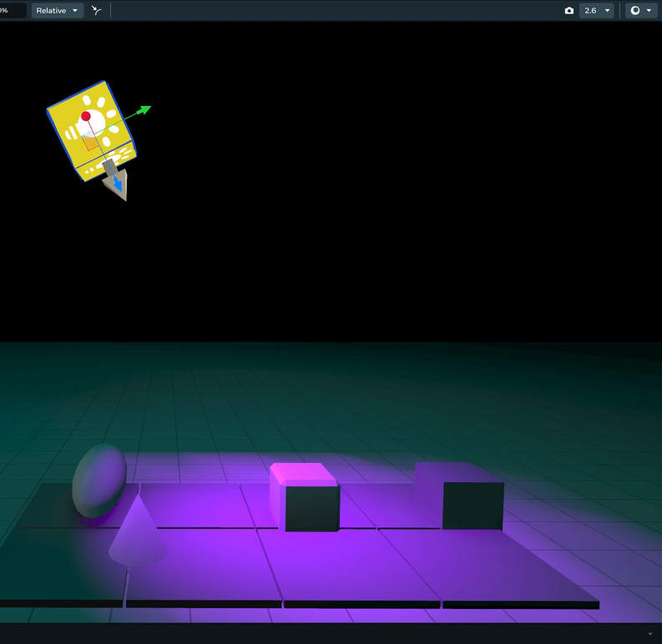662x644 pixels.
Task: Click the circular view mode icon
Action: point(635,11)
